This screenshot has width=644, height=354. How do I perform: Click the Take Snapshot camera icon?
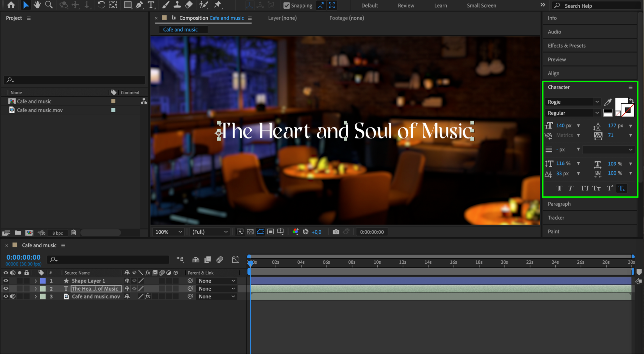pyautogui.click(x=336, y=232)
